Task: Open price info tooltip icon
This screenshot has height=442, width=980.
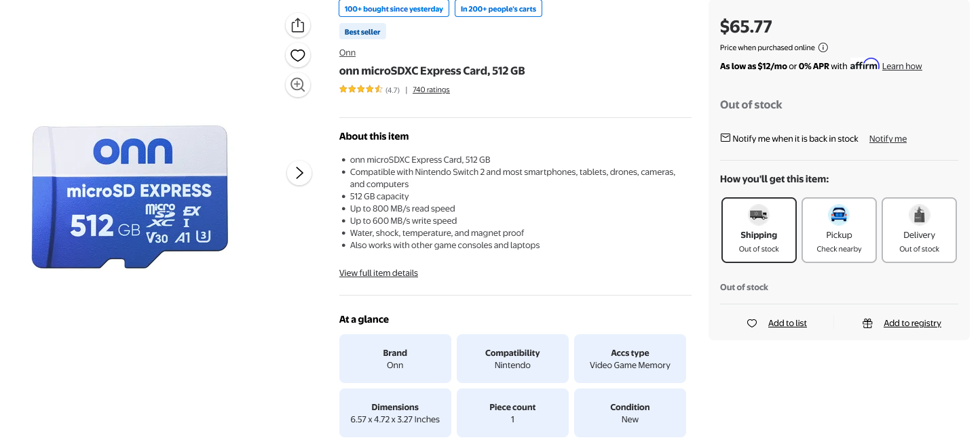Action: pos(823,47)
